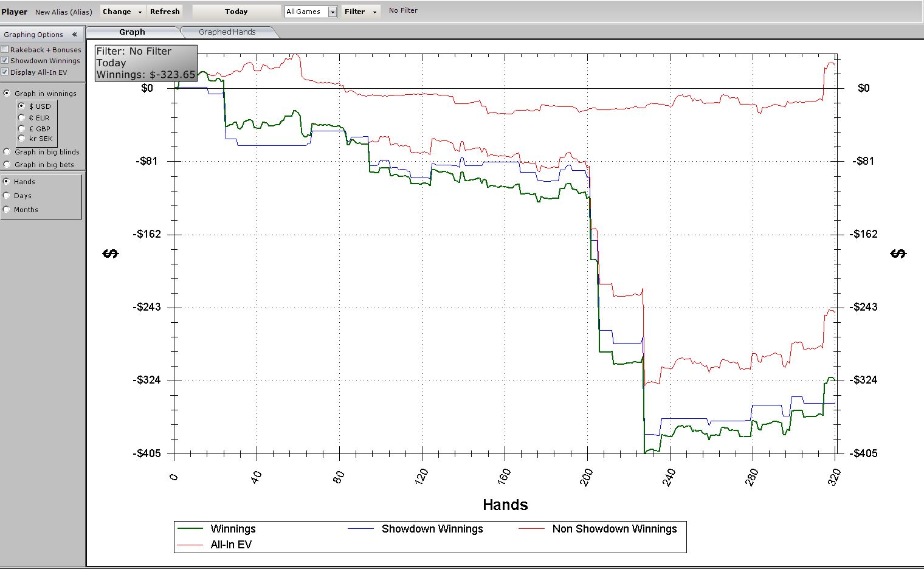
Task: Select the Days grouping option
Action: click(x=7, y=196)
